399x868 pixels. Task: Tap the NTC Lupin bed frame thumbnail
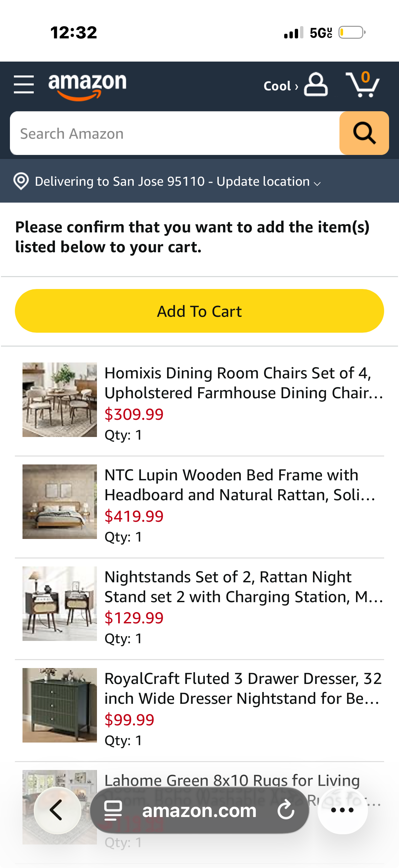click(x=60, y=502)
